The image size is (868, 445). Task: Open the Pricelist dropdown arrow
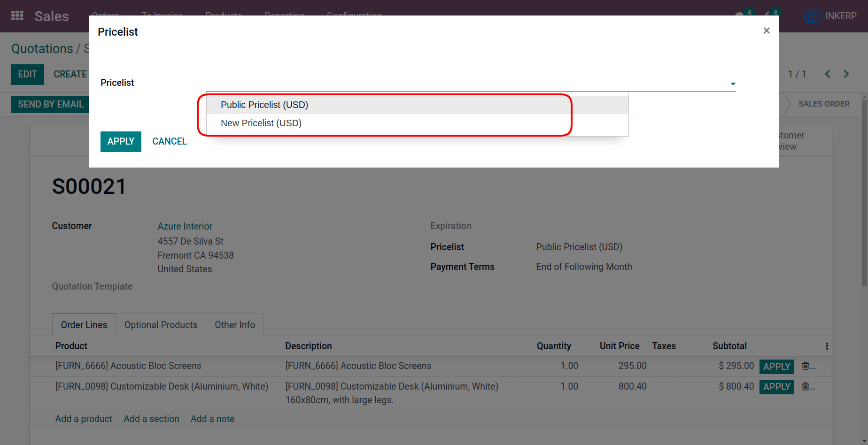(733, 84)
